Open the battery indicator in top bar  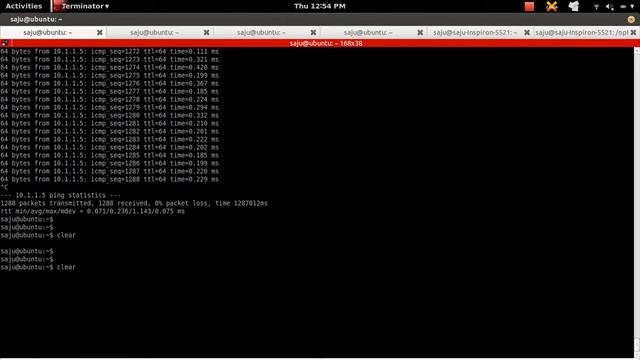point(623,7)
